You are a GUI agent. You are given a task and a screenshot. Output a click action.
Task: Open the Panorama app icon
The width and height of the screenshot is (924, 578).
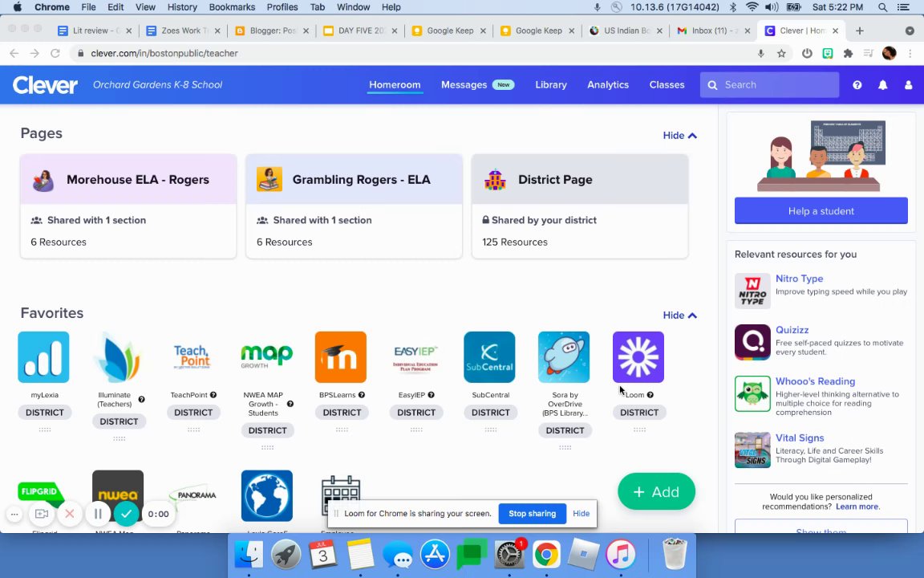coord(192,495)
